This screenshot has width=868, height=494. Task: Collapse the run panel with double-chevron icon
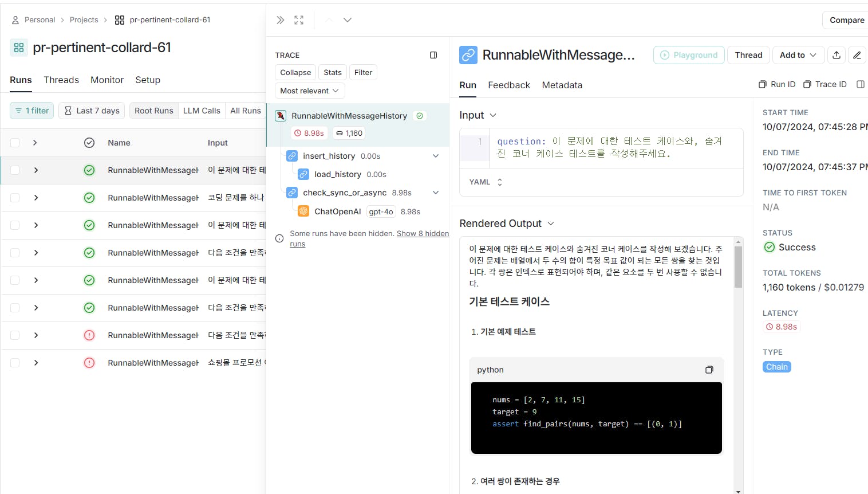(280, 20)
